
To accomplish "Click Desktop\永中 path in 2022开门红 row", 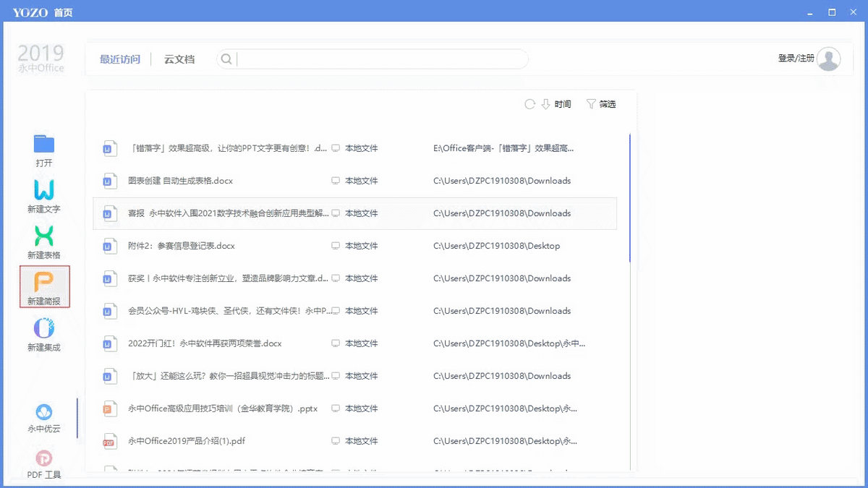I will point(509,343).
